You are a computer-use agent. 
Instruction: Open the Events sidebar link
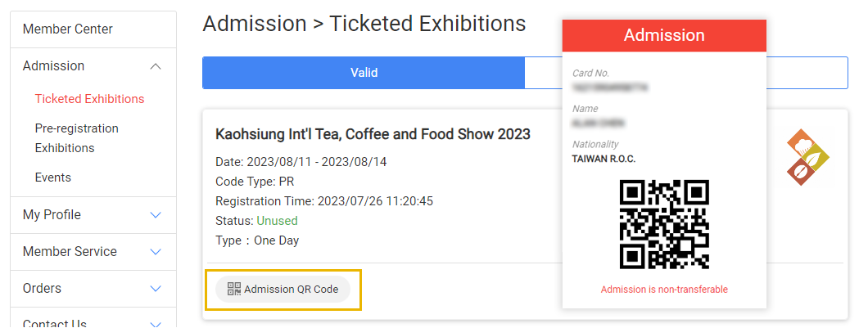53,177
